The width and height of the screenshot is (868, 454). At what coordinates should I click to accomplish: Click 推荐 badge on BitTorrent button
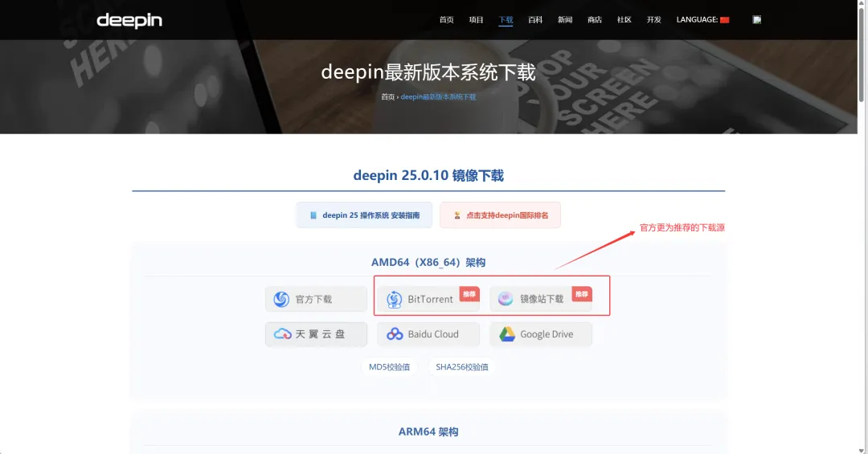[469, 294]
